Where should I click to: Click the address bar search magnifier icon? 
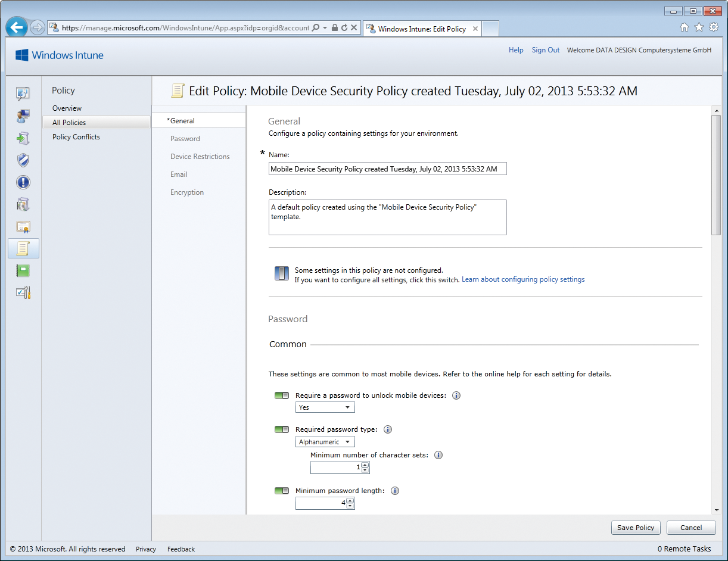click(316, 27)
